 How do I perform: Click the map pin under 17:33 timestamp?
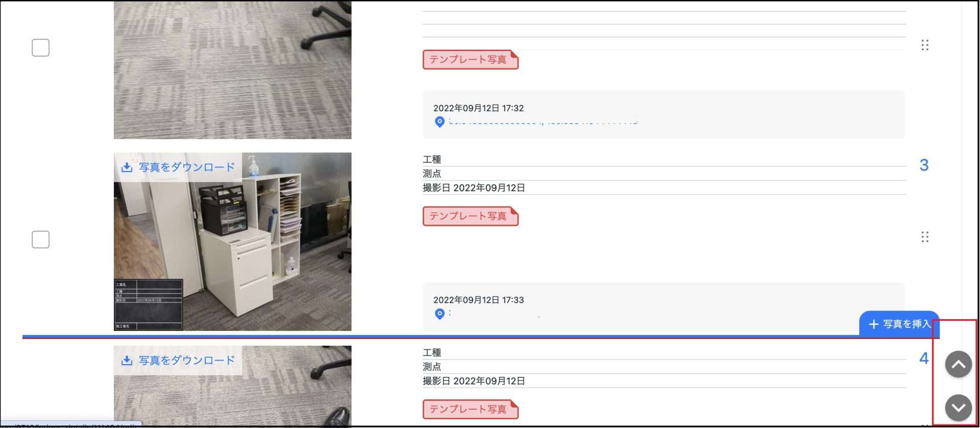click(439, 314)
